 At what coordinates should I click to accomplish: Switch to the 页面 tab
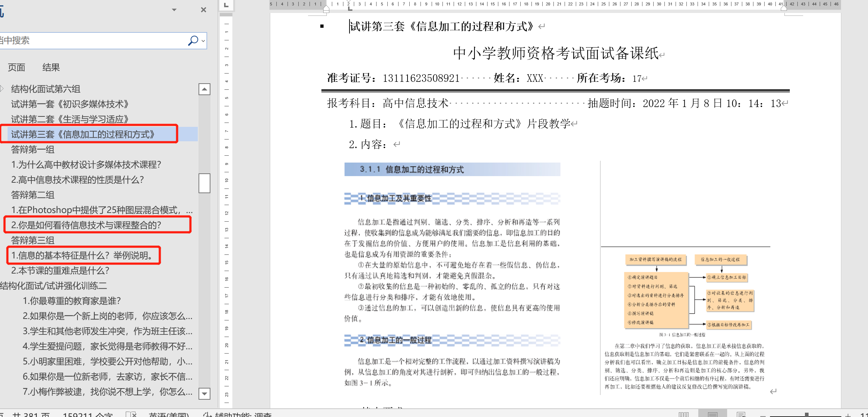click(17, 67)
